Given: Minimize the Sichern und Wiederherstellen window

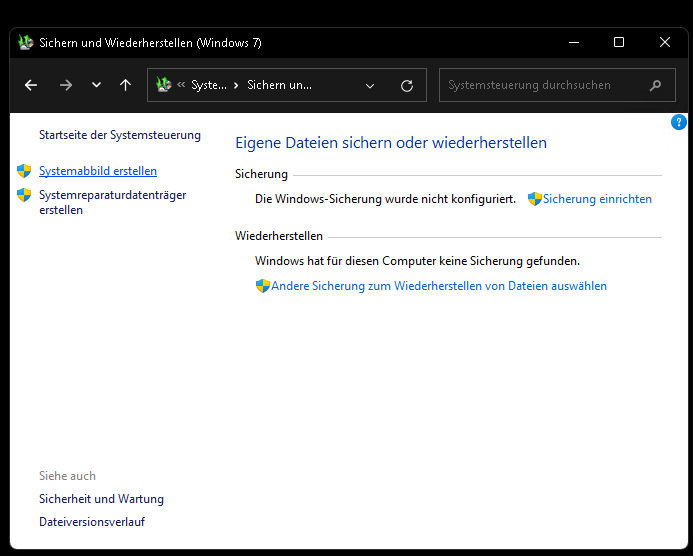Looking at the screenshot, I should tap(574, 42).
